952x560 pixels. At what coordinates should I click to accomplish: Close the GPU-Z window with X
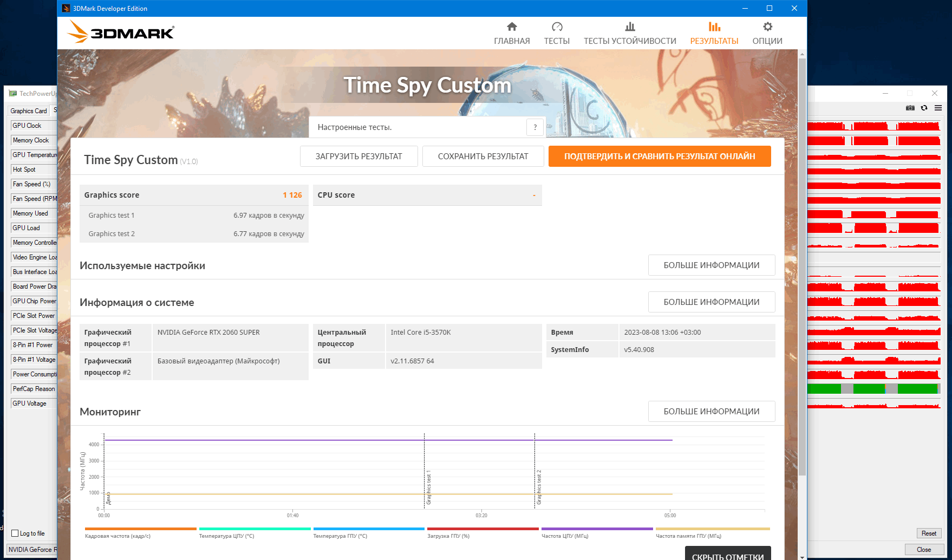[935, 93]
